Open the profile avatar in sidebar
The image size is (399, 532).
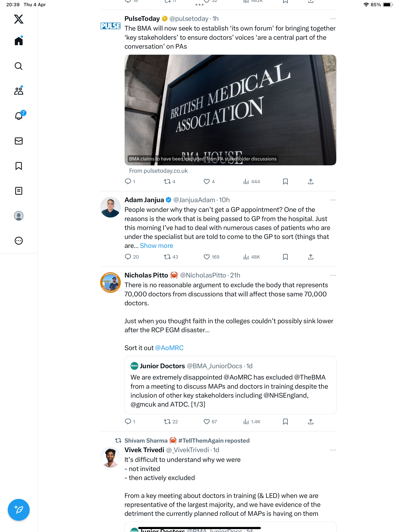tap(19, 216)
